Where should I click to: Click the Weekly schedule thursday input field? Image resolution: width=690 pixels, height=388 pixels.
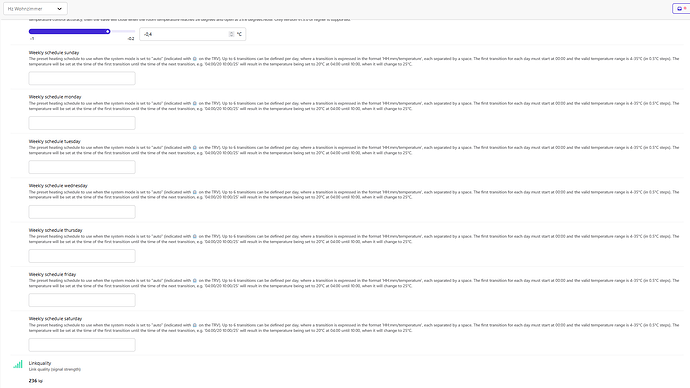[82, 256]
